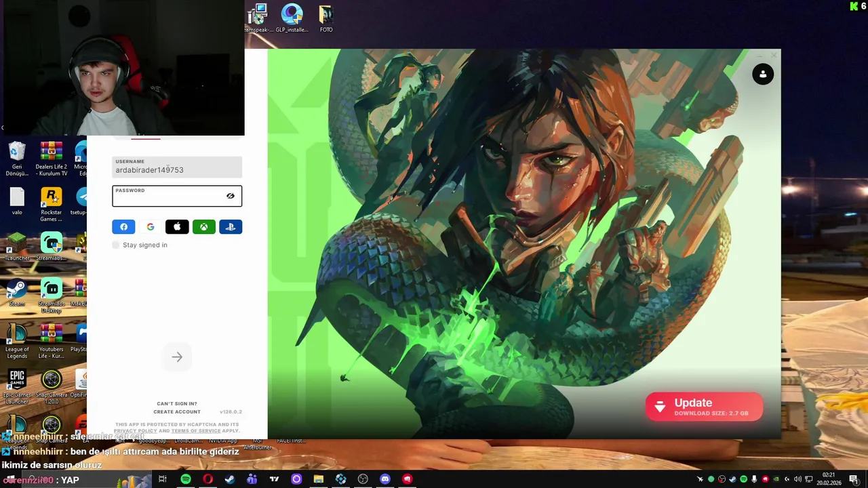868x488 pixels.
Task: Launch TLauncher Minecraft desktop shortcut
Action: click(x=17, y=247)
